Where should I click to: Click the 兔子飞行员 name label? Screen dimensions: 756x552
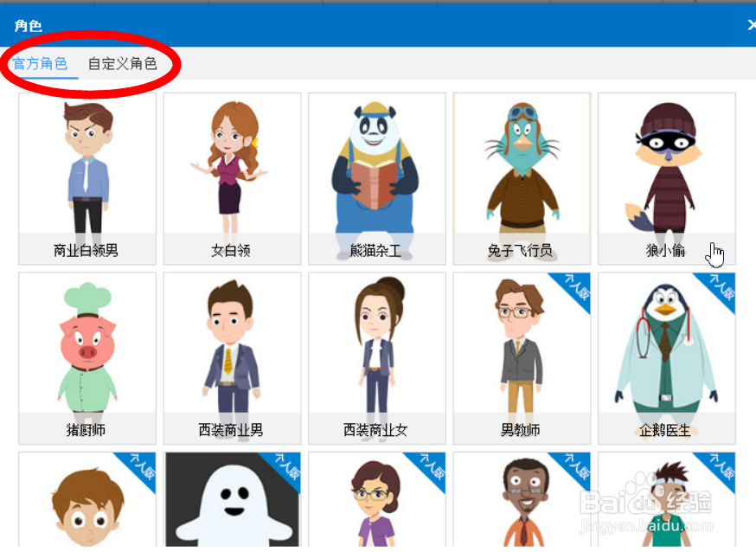pyautogui.click(x=520, y=250)
